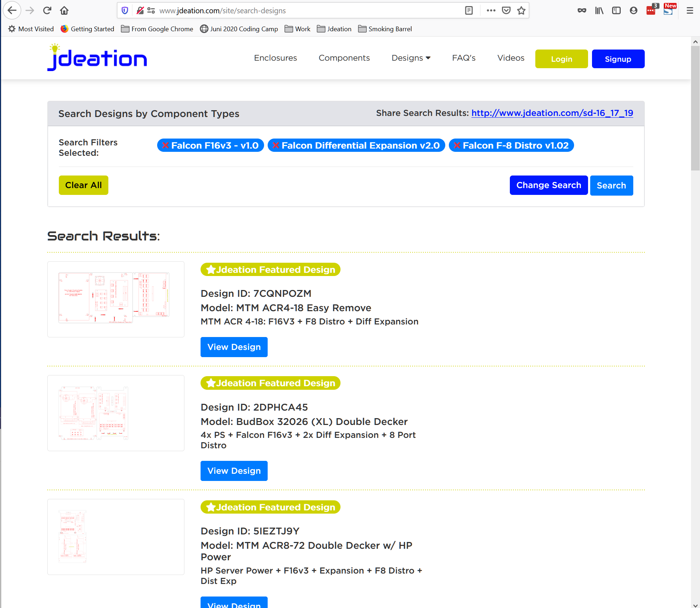This screenshot has height=608, width=700.
Task: Click the scrollbar up arrow
Action: [695, 42]
